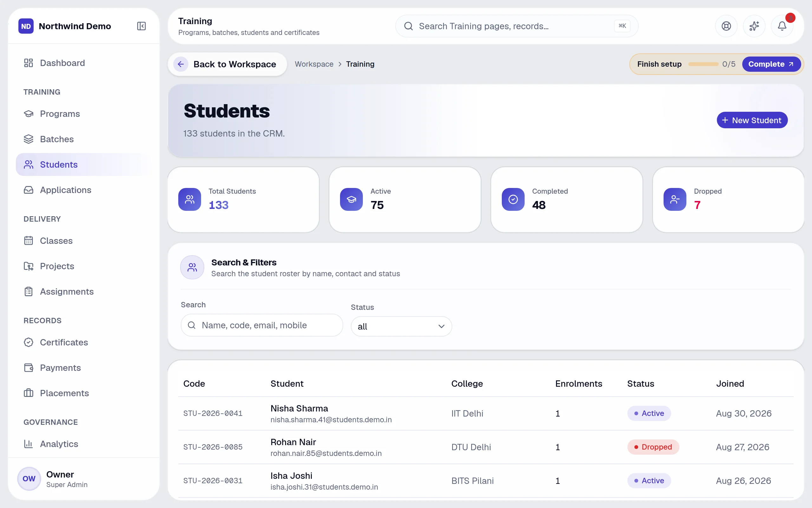The width and height of the screenshot is (812, 508).
Task: Click the OW owner avatar
Action: (29, 478)
